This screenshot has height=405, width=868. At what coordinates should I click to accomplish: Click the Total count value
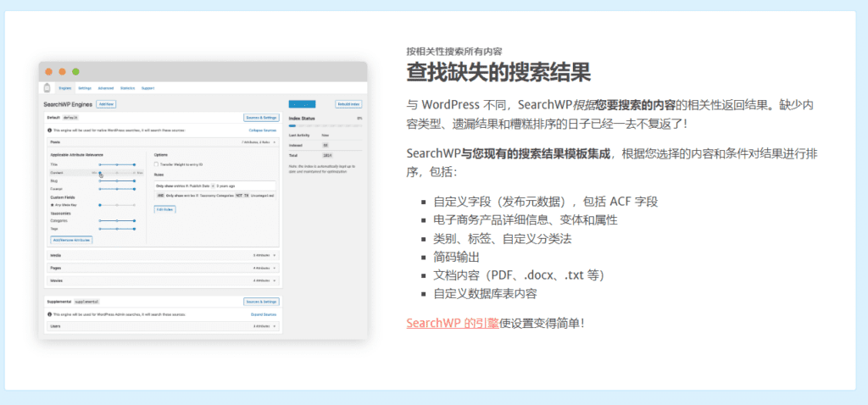click(x=327, y=156)
